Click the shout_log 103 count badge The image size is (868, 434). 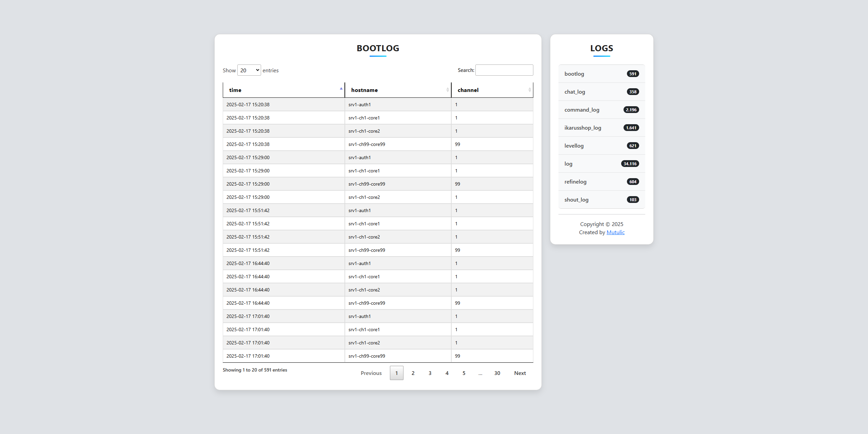pyautogui.click(x=633, y=200)
